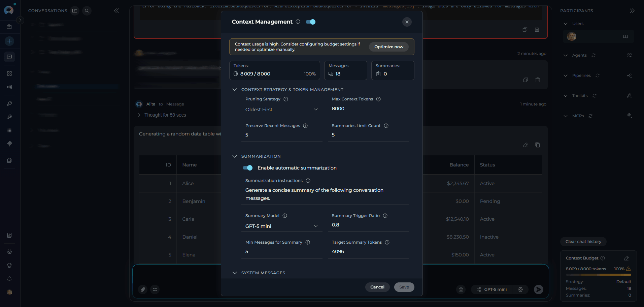Viewport: 644px width, 307px height.
Task: Collapse the conversations sidebar with double chevron
Action: click(116, 11)
